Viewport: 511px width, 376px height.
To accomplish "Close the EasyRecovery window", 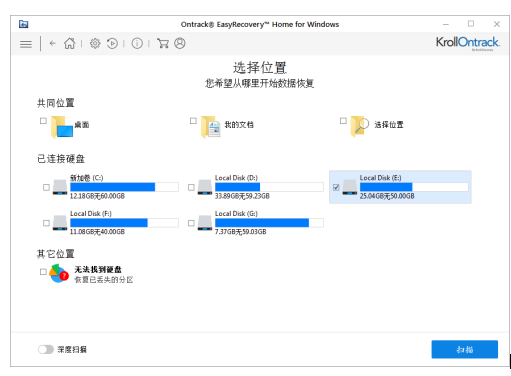I will click(x=497, y=24).
